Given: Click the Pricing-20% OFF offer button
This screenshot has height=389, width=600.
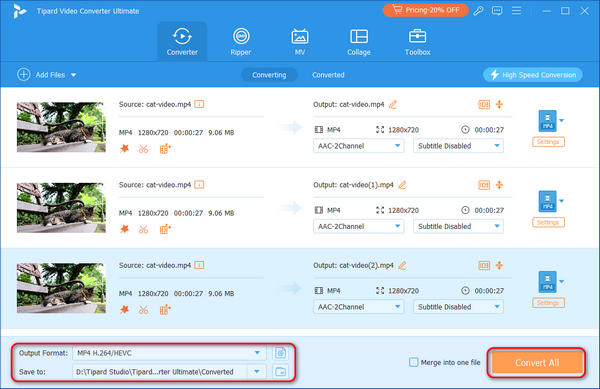Looking at the screenshot, I should (x=426, y=10).
